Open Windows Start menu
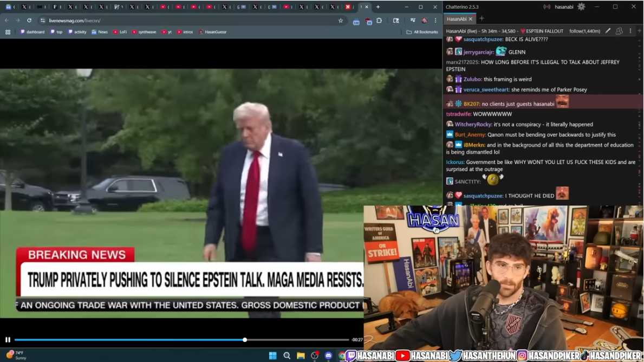The height and width of the screenshot is (362, 644). click(x=273, y=355)
